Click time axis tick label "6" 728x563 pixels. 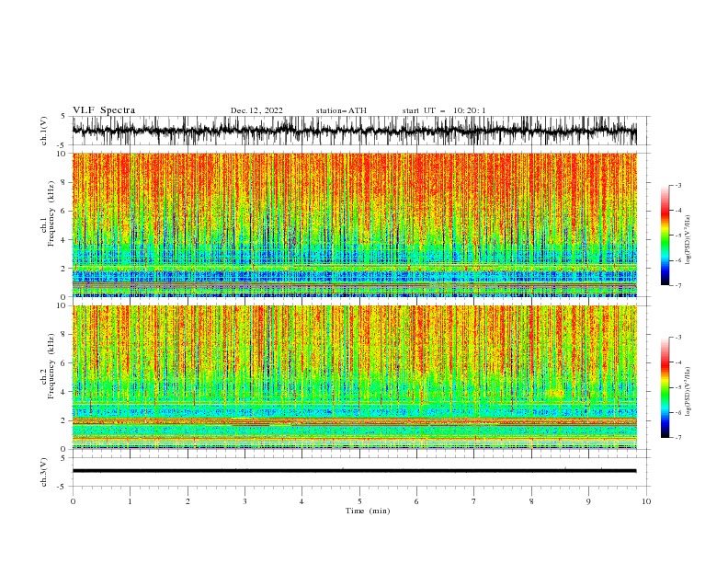pos(416,501)
